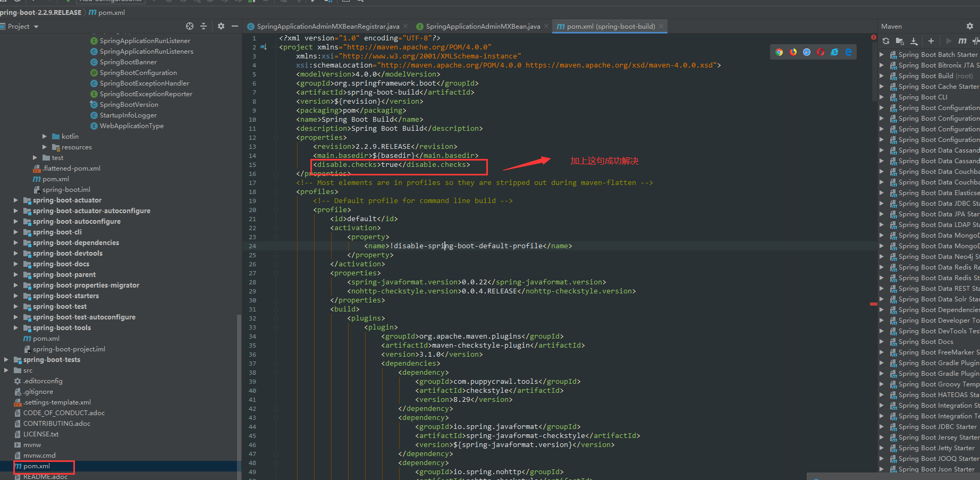Open .flattened-pom.xml file
The width and height of the screenshot is (980, 480).
click(72, 169)
